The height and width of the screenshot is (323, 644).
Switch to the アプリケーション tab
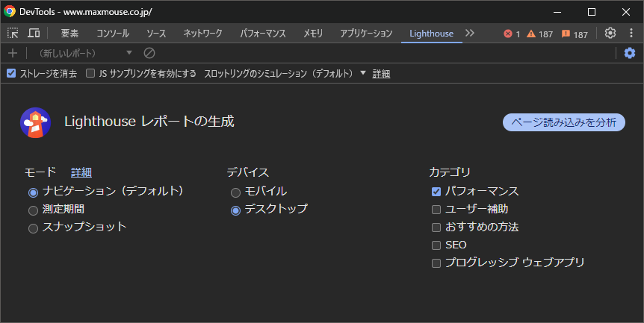point(366,34)
